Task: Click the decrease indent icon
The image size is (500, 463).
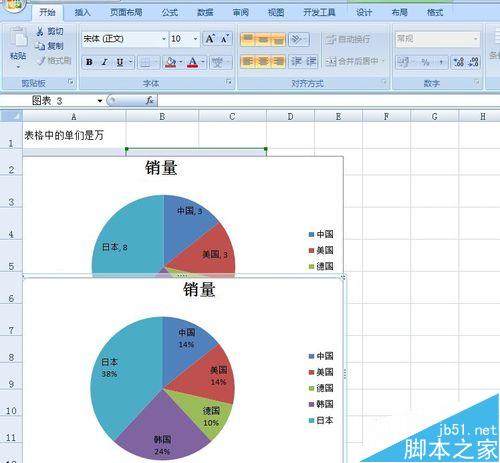Action: (296, 62)
